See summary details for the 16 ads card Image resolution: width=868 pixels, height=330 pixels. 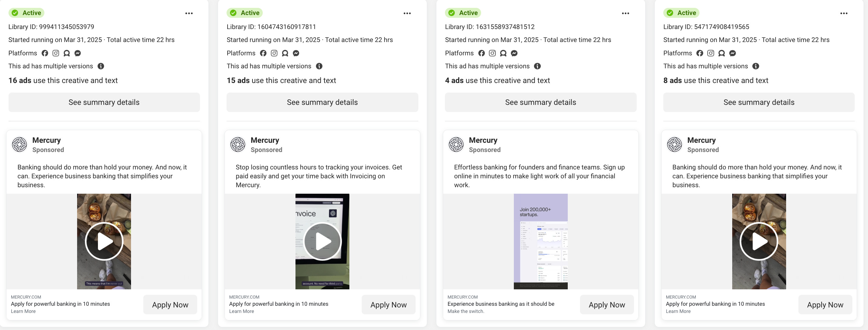(104, 102)
